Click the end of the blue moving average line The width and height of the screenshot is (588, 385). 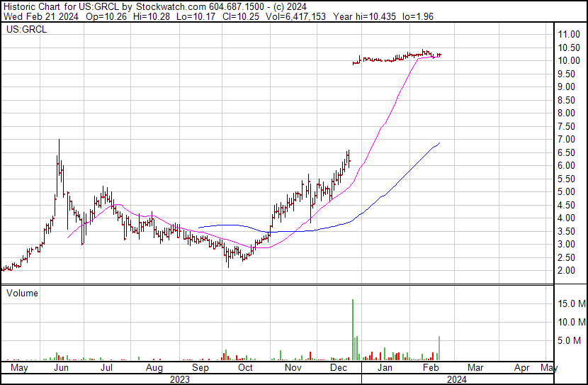coord(439,143)
